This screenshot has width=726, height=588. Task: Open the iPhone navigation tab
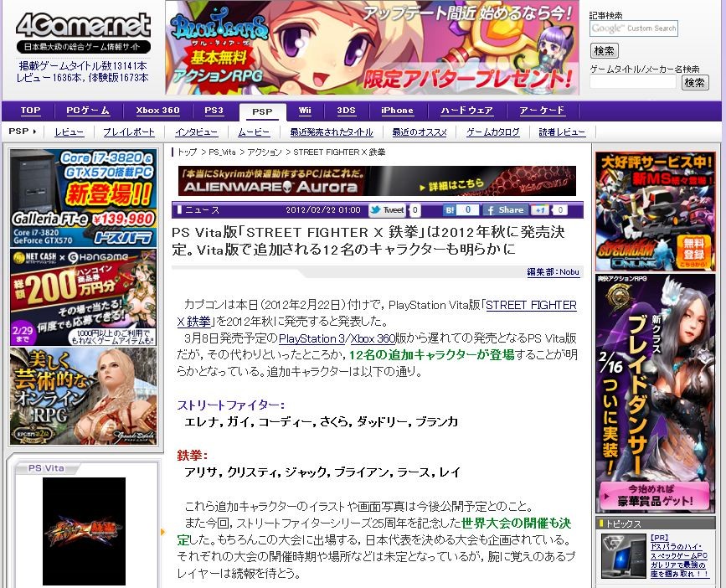click(x=397, y=111)
